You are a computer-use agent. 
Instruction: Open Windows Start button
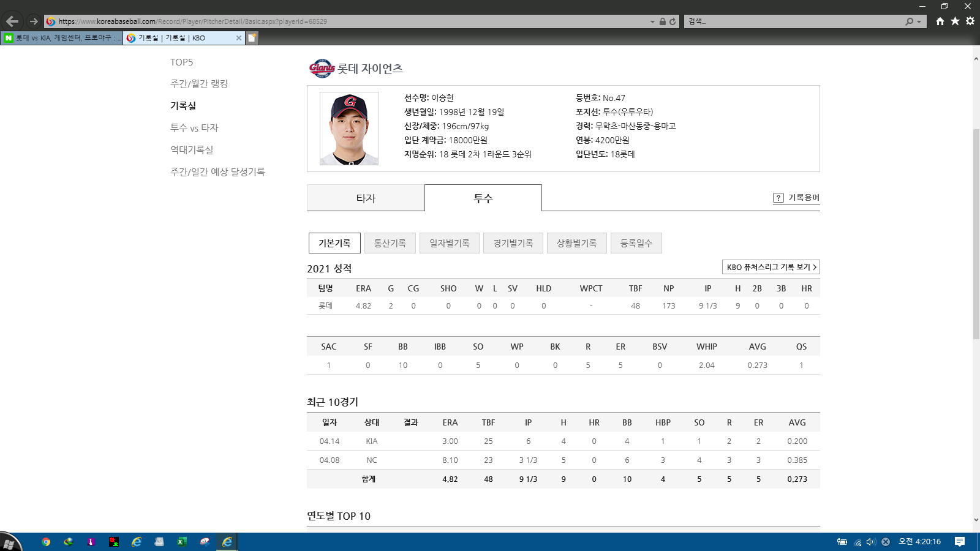point(9,542)
